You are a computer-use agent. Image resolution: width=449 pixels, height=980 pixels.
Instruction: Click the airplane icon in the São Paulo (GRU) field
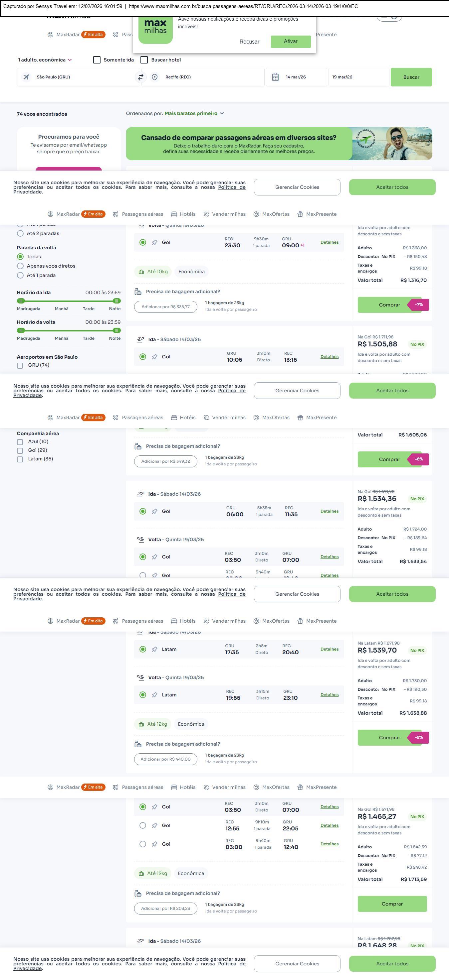(26, 77)
